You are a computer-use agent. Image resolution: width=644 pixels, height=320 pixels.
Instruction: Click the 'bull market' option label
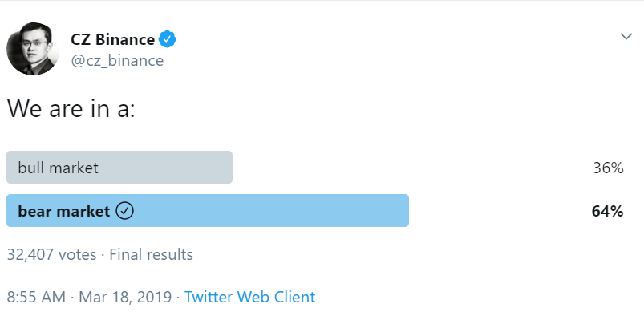click(x=59, y=168)
